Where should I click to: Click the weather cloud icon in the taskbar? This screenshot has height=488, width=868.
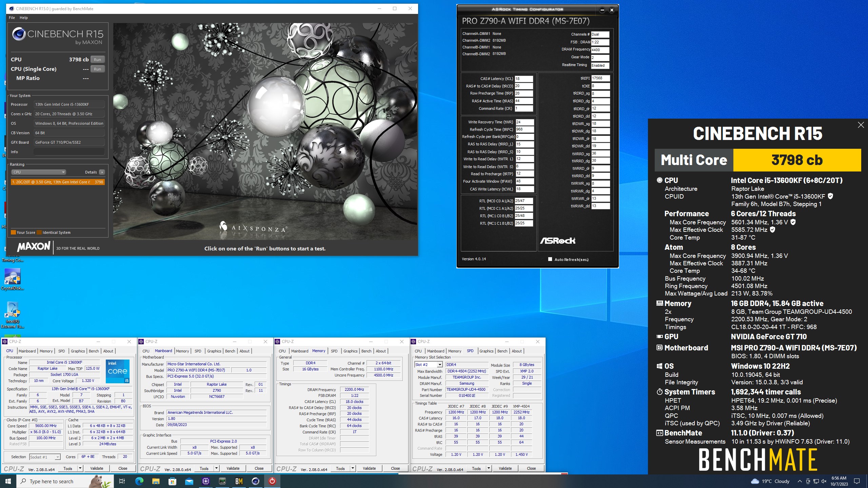coord(755,481)
